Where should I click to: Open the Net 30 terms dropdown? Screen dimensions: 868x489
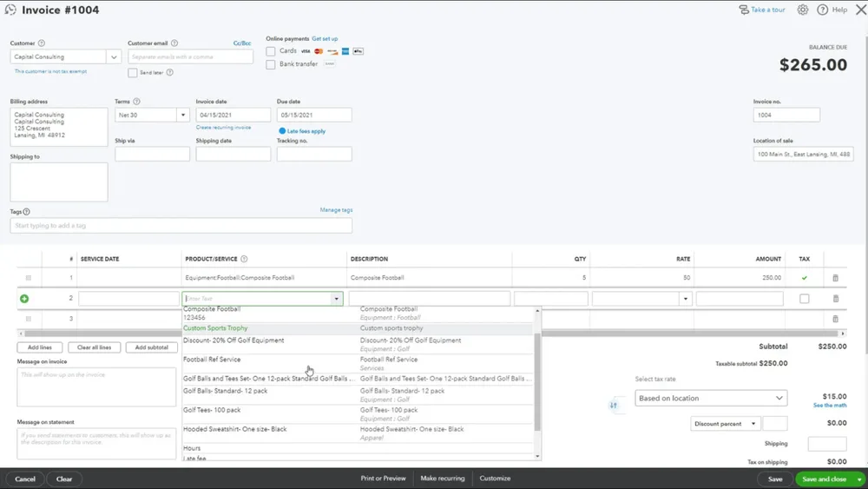point(152,116)
